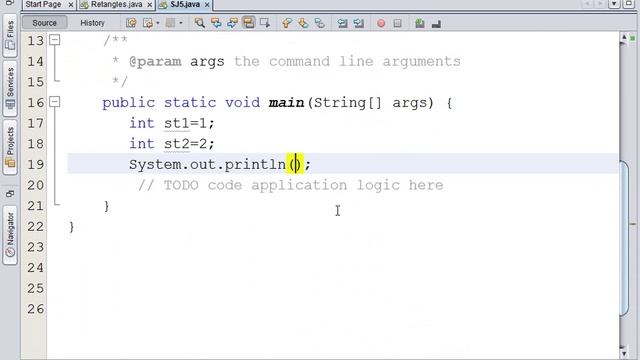Click 'public' keyword on line 16

click(129, 102)
